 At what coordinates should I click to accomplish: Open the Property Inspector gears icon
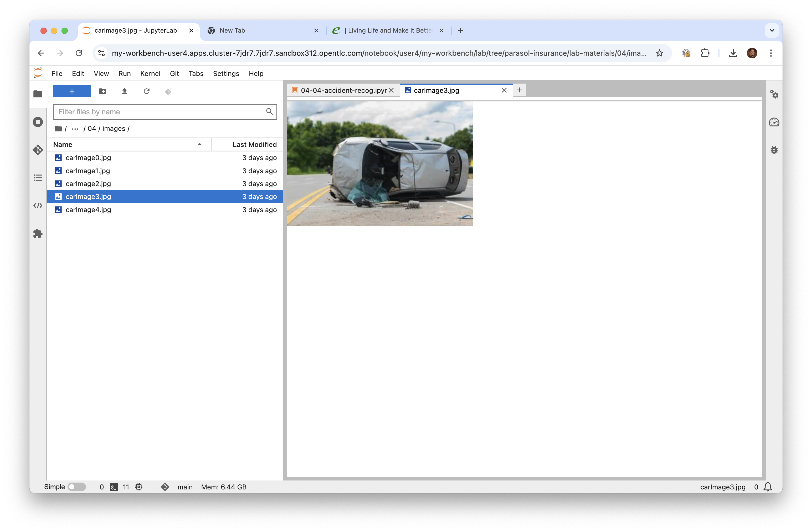click(774, 94)
